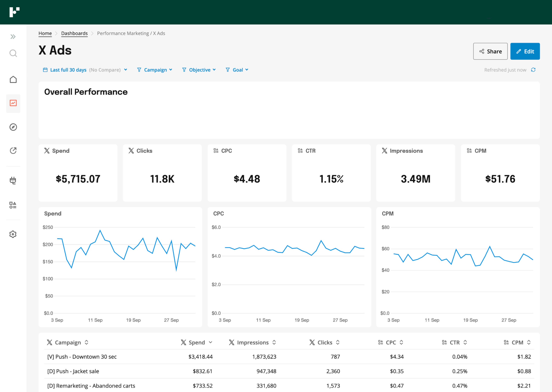This screenshot has height=392, width=552.
Task: Open the settings gear icon in the sidebar
Action: [x=13, y=234]
